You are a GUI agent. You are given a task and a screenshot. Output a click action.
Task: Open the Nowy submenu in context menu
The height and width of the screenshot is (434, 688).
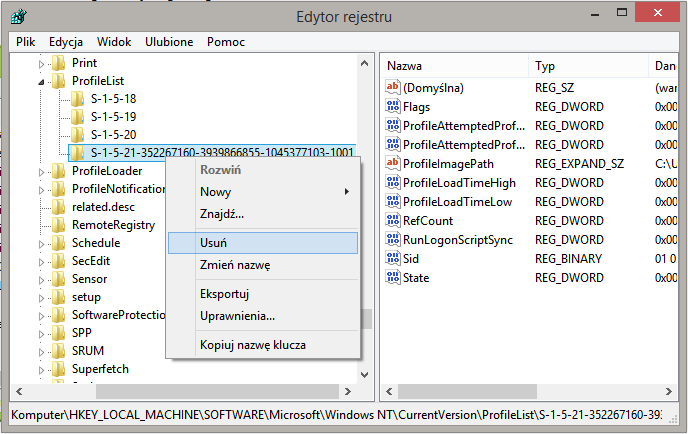[x=263, y=192]
